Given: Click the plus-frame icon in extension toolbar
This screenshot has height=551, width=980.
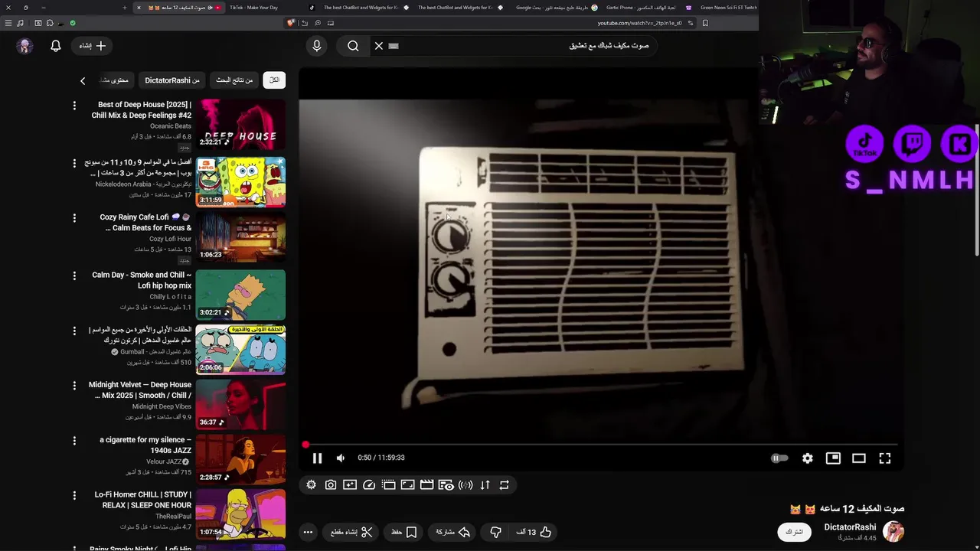Looking at the screenshot, I should click(350, 484).
